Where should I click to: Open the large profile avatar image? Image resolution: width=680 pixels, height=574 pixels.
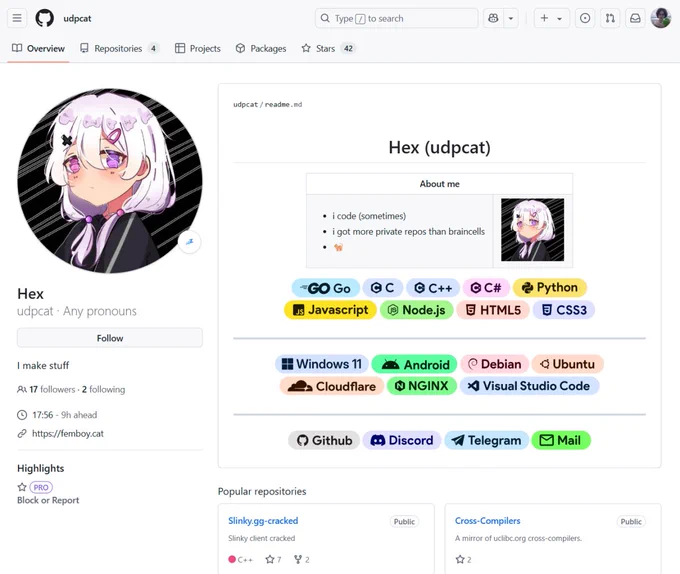110,181
